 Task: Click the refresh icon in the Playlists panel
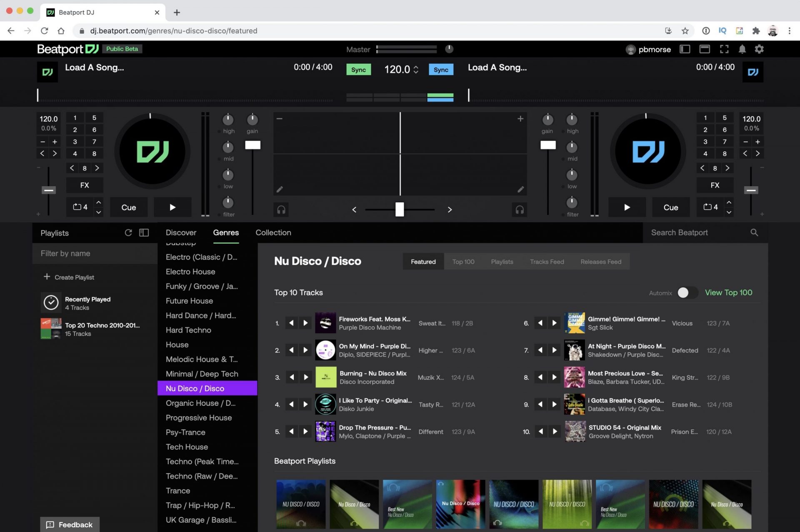click(x=128, y=232)
